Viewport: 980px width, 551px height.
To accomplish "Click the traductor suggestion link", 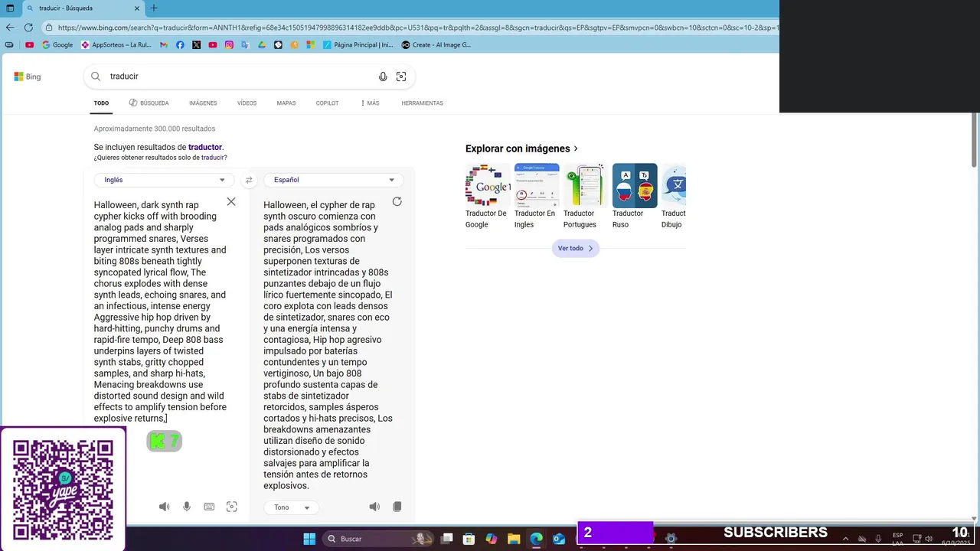I will [205, 147].
